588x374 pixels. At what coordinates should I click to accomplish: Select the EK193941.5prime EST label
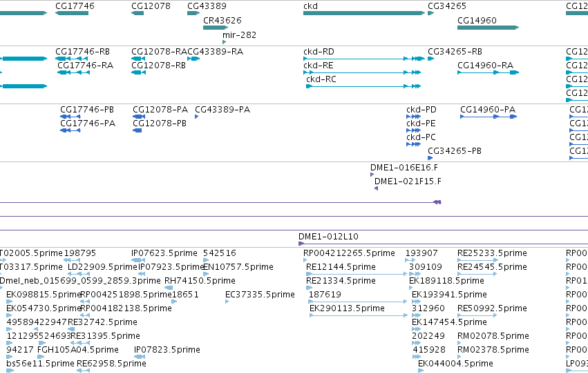[x=449, y=295]
